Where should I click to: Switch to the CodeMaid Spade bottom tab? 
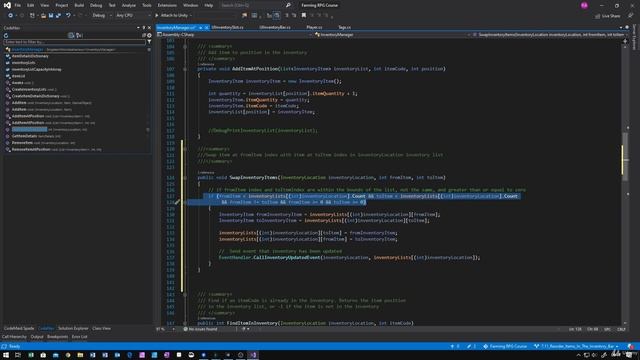click(19, 328)
